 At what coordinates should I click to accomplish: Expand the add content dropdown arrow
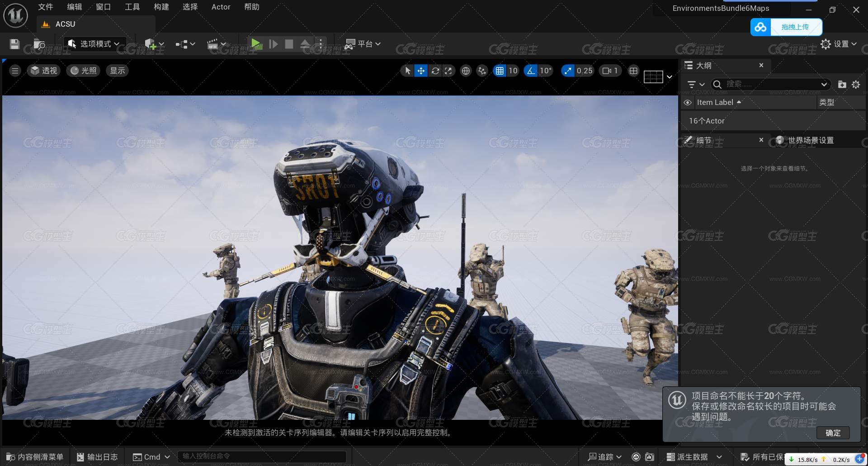point(161,44)
